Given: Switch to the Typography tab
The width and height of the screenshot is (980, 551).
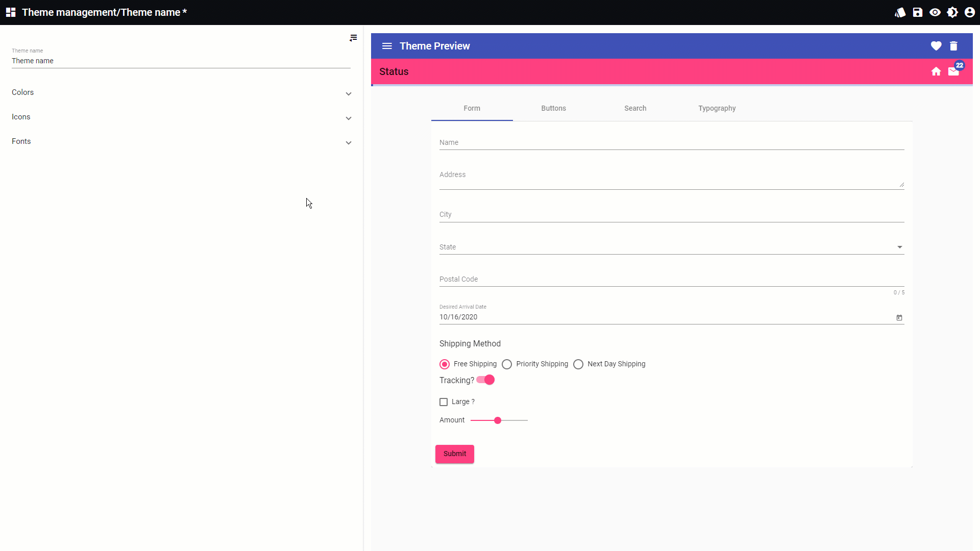Looking at the screenshot, I should 717,108.
